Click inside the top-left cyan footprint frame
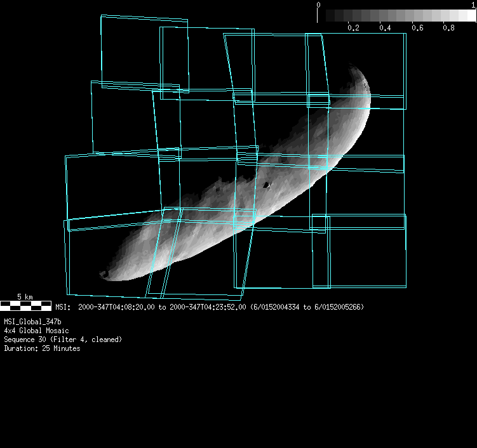This screenshot has height=448, width=477. point(144,51)
